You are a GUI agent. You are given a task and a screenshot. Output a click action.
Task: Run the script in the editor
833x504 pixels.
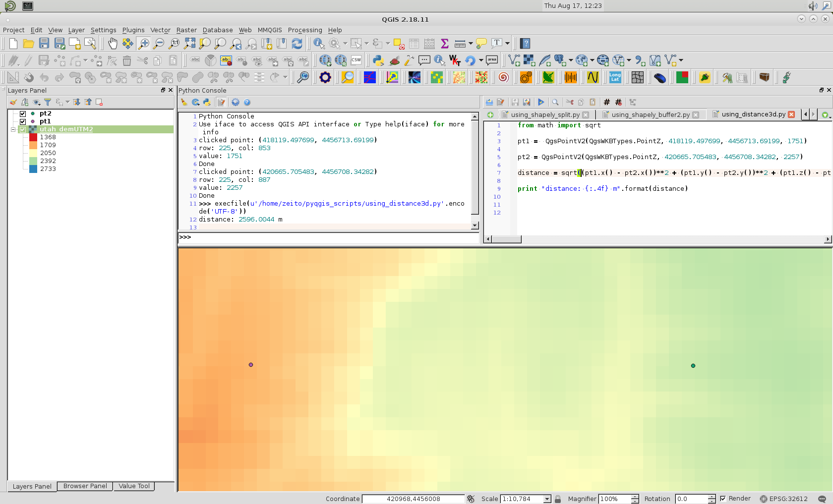(541, 102)
